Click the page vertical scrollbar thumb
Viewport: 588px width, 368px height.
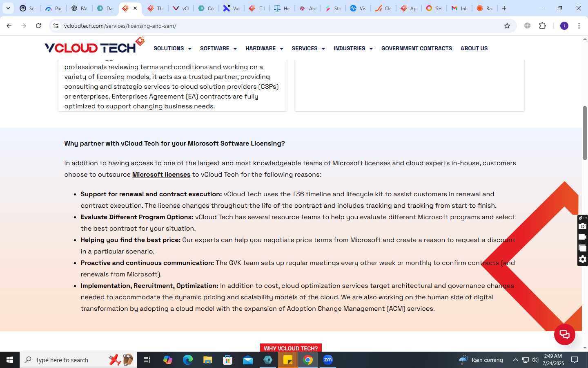pyautogui.click(x=585, y=133)
